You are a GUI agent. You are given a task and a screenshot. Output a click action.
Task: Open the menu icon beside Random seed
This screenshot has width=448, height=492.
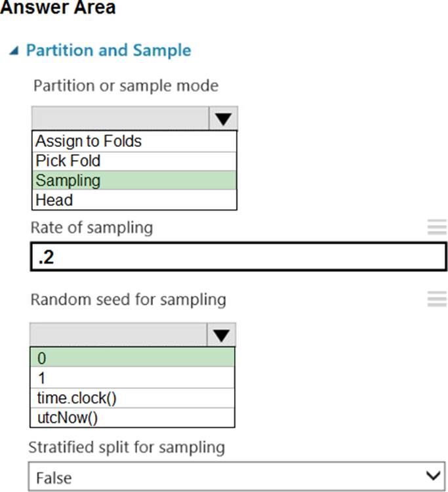tap(436, 300)
